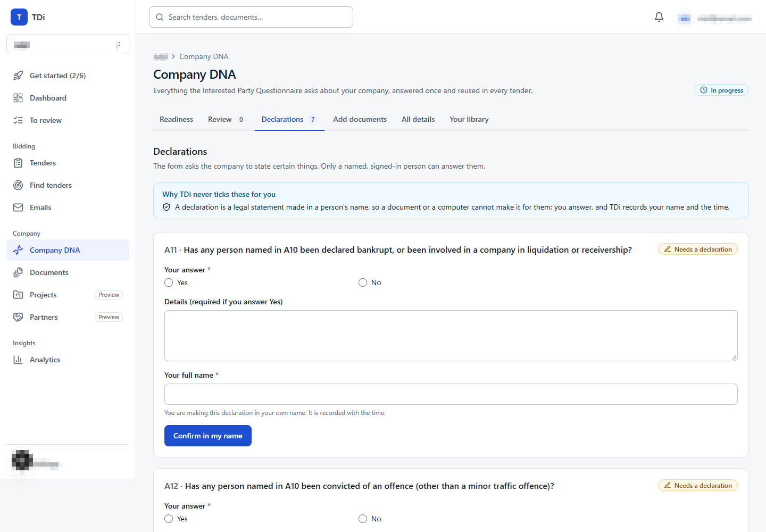
Task: Select the Declarations tab
Action: (x=289, y=119)
